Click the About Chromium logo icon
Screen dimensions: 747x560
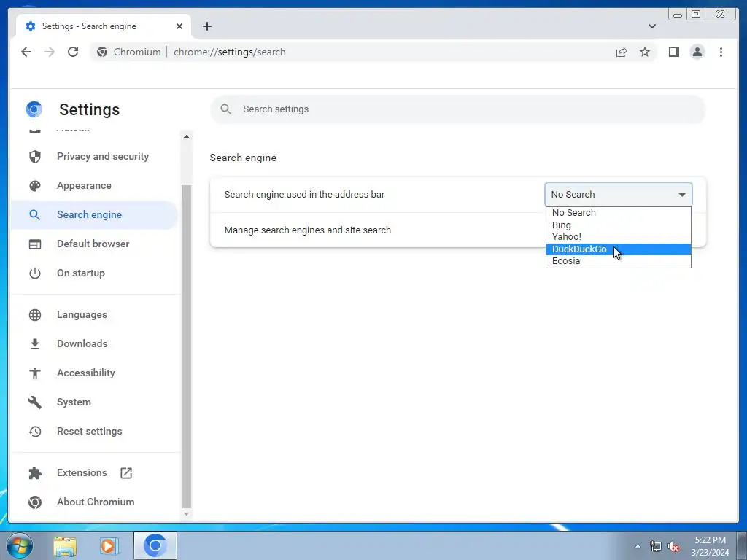click(x=35, y=502)
